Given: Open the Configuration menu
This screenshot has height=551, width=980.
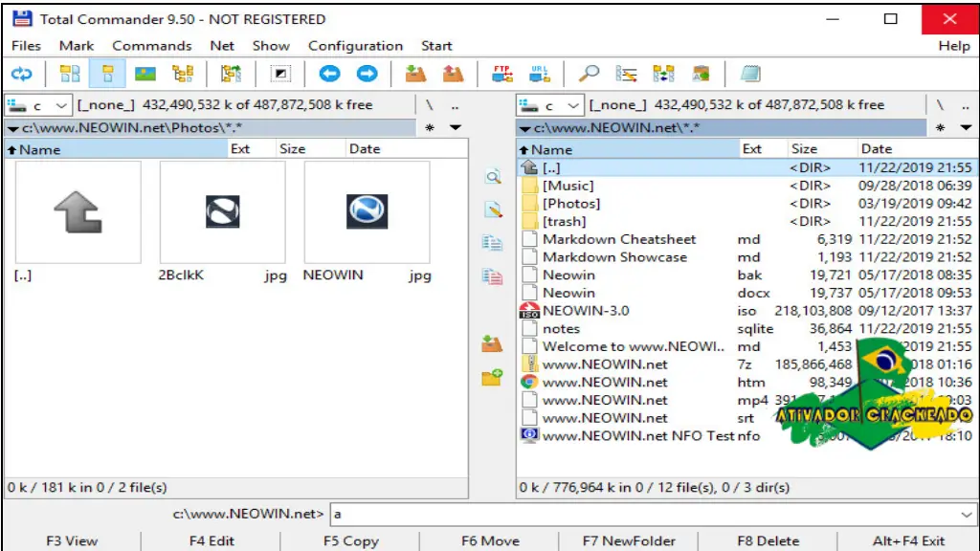Looking at the screenshot, I should [x=355, y=46].
